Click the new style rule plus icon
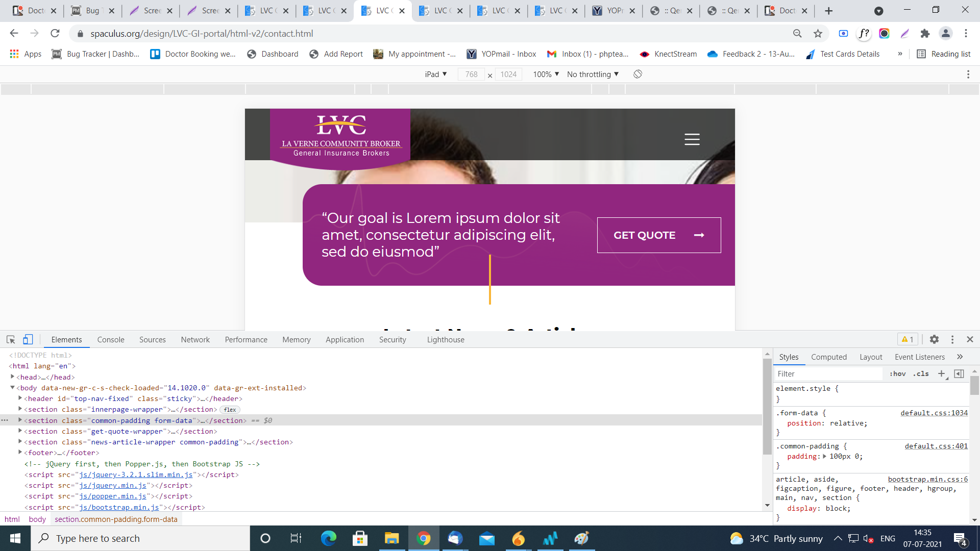 click(x=941, y=373)
